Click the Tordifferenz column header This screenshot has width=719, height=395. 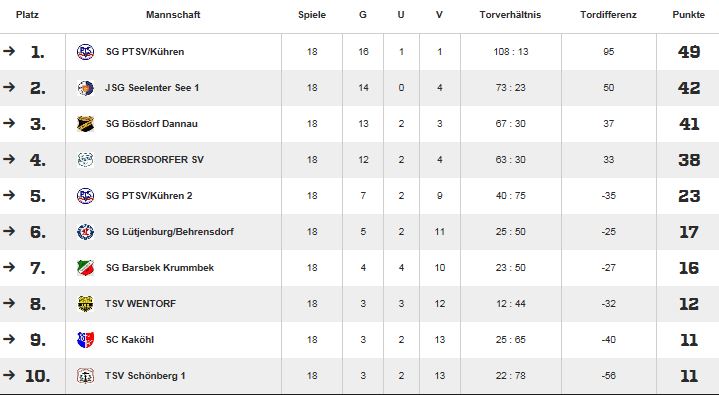(608, 15)
